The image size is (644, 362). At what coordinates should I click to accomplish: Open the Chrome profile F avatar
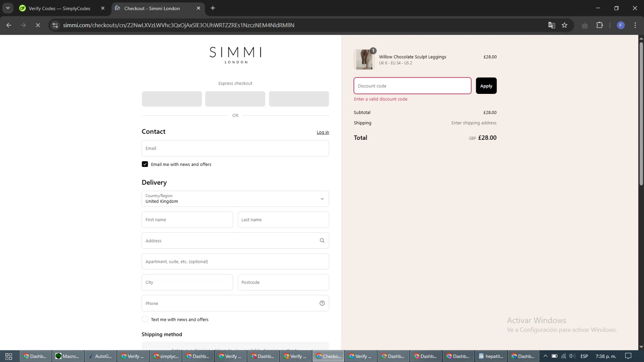(621, 25)
